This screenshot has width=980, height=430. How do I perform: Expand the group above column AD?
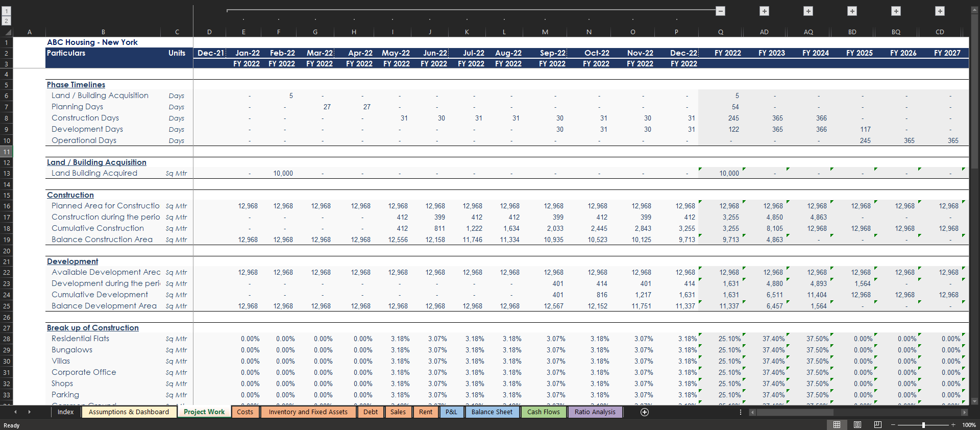(764, 11)
